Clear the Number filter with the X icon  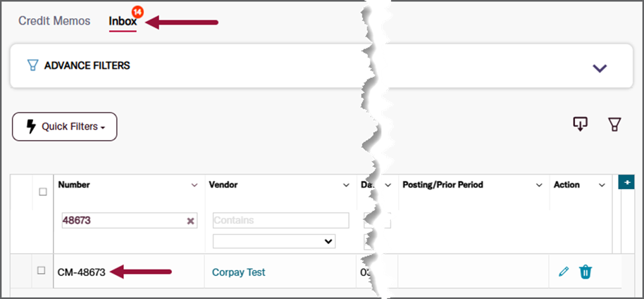[x=190, y=221]
